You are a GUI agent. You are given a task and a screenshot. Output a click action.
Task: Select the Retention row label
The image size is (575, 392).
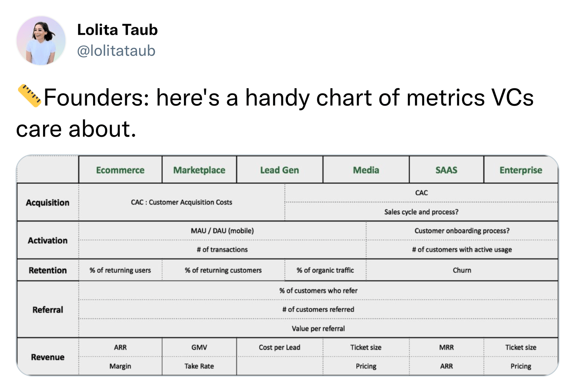[x=47, y=270]
